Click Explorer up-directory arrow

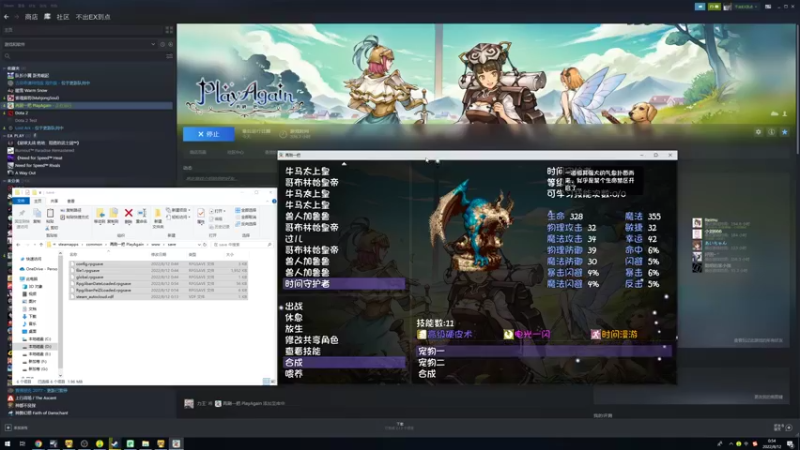41,244
